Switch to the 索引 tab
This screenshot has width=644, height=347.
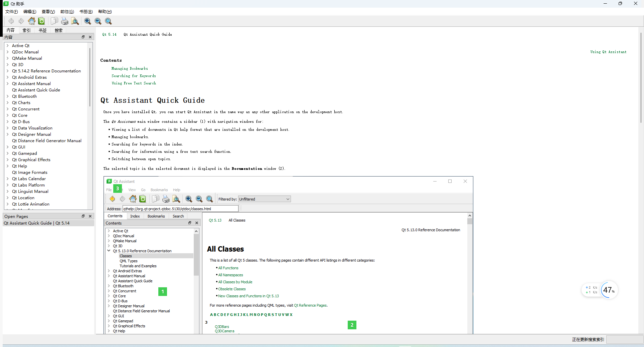[x=26, y=30]
